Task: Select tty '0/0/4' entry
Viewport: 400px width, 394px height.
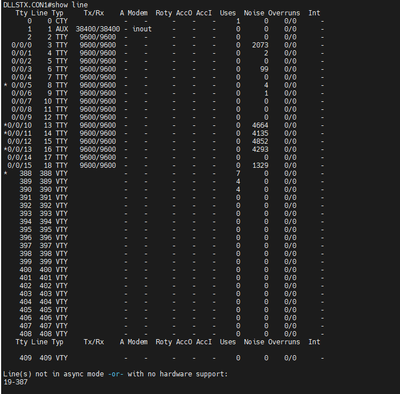Action: point(22,77)
